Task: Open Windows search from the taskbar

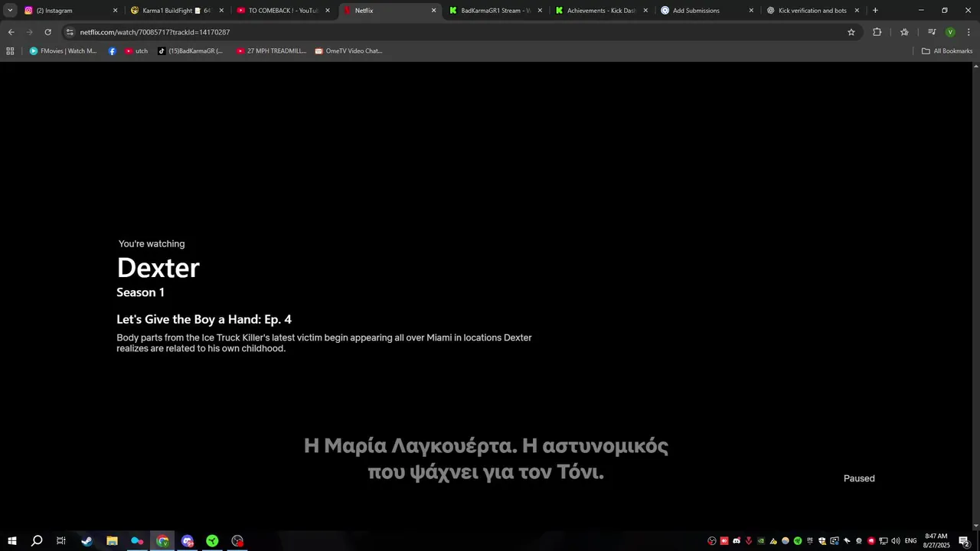Action: 37,541
